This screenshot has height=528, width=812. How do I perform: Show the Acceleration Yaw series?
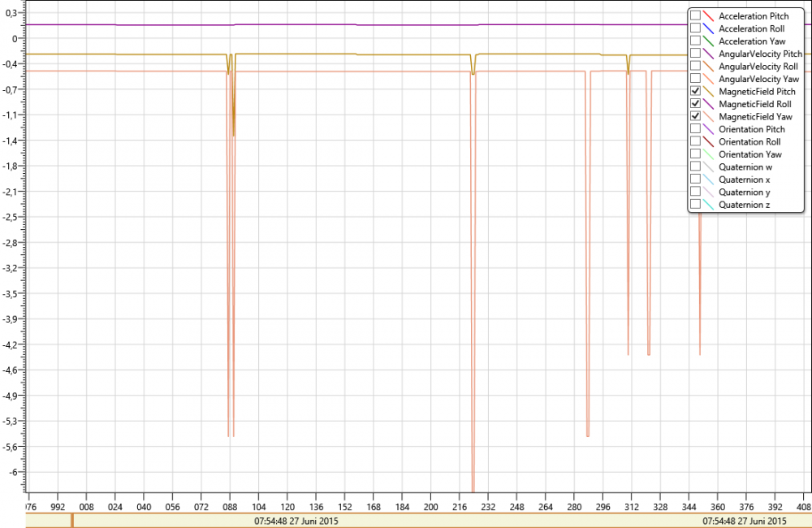pos(695,41)
